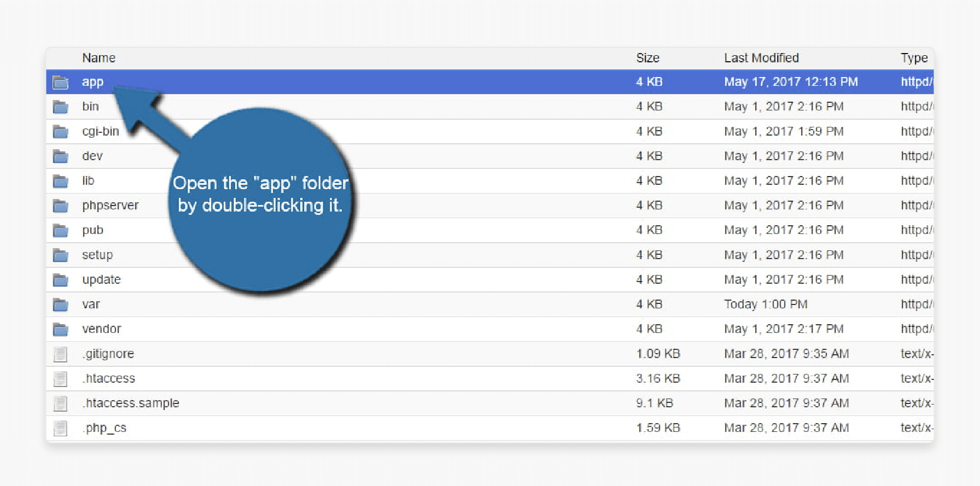Viewport: 980px width, 486px height.
Task: Click the "May 17, 2017 12:13 PM" date
Action: (x=791, y=81)
